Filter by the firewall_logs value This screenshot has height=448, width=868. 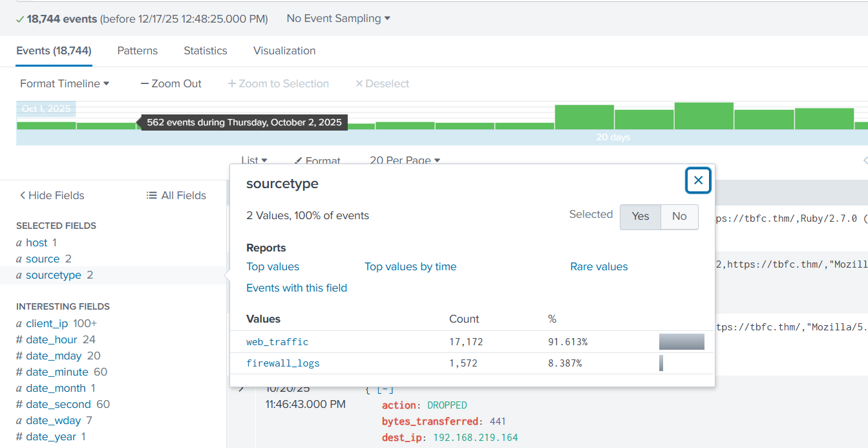[x=283, y=363]
